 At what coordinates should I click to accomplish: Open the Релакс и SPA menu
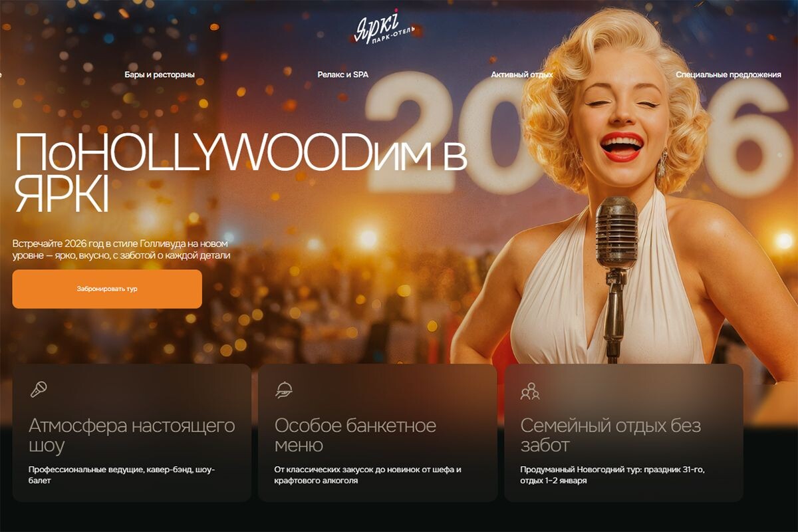343,74
